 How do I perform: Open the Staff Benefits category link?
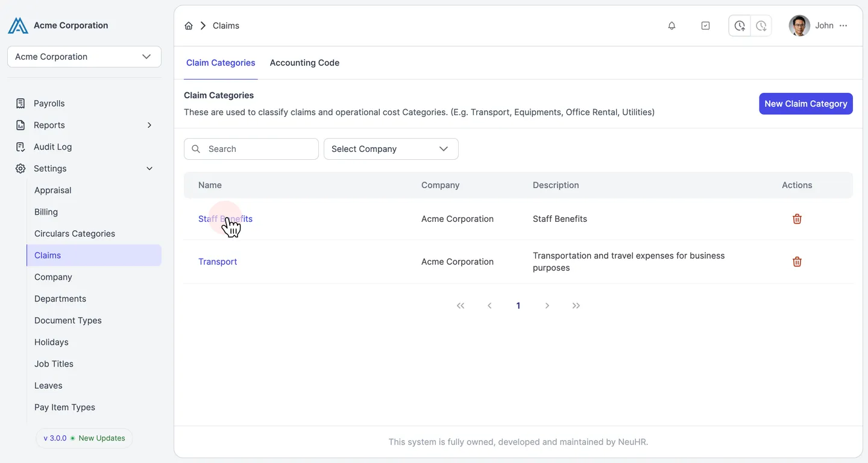click(x=225, y=219)
